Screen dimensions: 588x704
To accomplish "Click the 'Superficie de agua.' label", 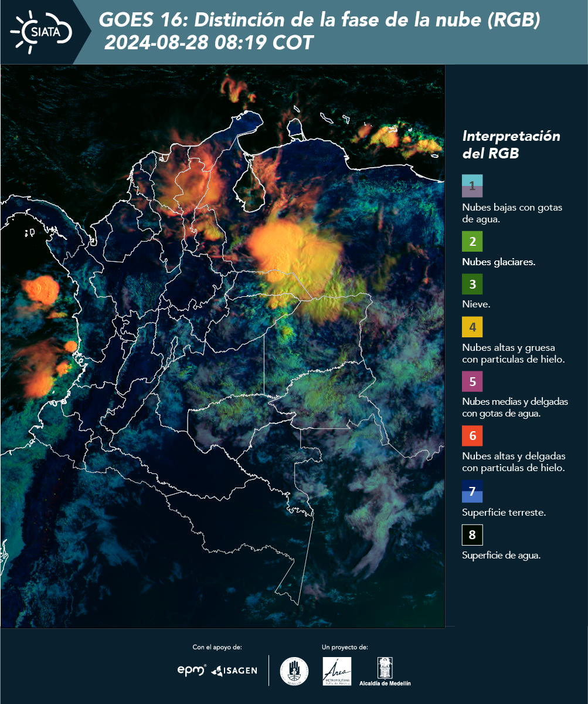I will (x=501, y=556).
